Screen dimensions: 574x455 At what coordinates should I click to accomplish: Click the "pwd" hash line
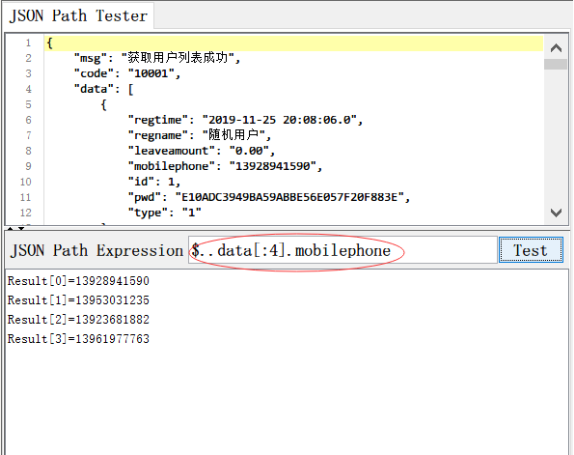(269, 197)
